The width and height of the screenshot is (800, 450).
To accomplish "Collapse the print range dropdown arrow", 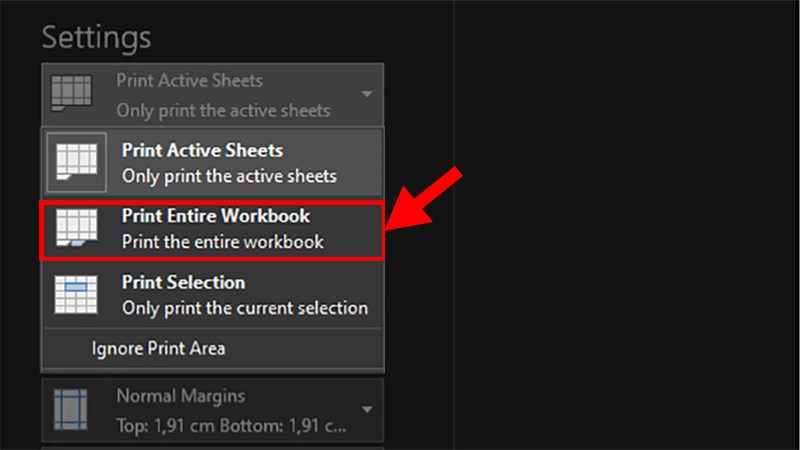I will tap(366, 94).
